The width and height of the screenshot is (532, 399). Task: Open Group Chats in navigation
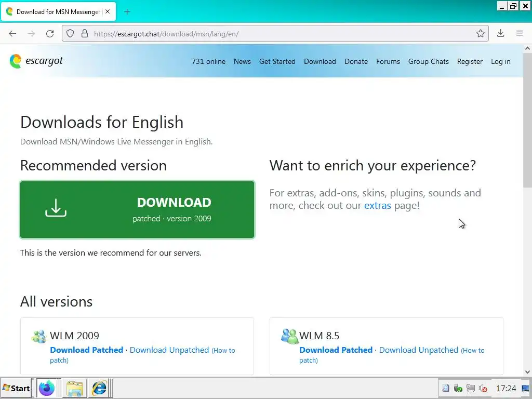(x=429, y=61)
